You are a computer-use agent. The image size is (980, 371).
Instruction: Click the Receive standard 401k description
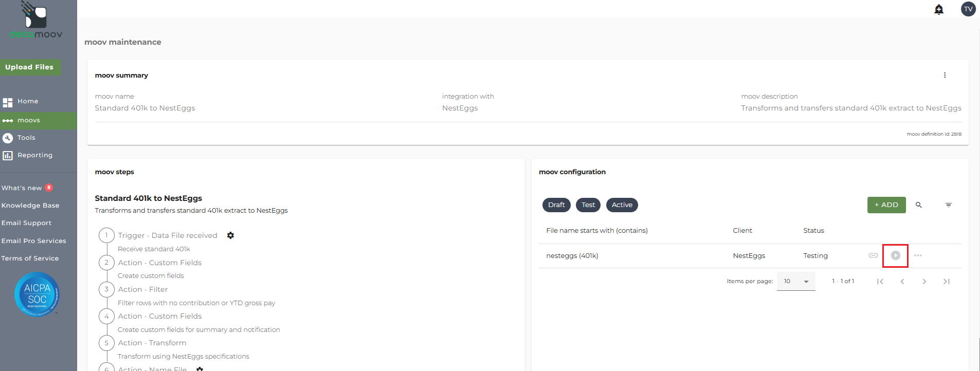tap(154, 249)
